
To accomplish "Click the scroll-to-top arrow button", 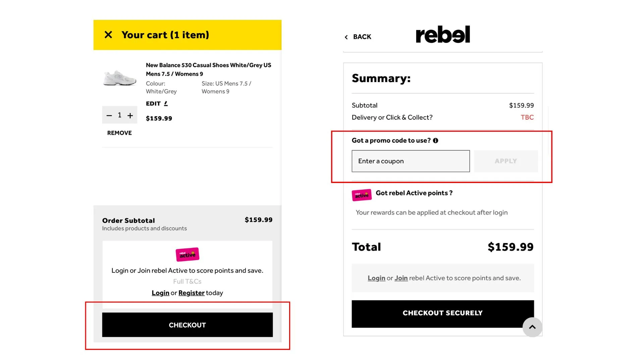I will (532, 327).
